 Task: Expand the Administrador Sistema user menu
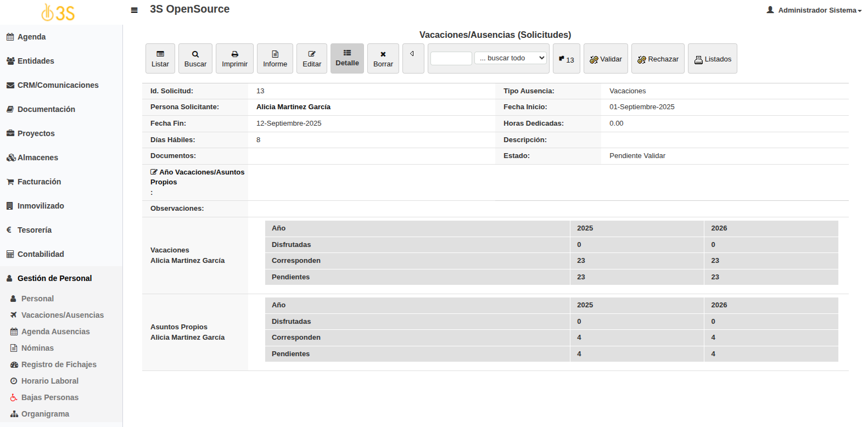point(814,10)
